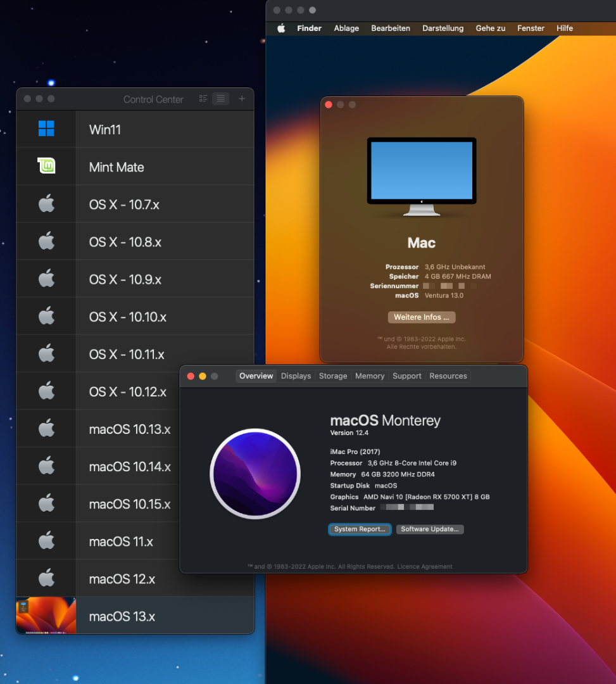Viewport: 616px width, 684px height.
Task: Add a new VM with the plus icon
Action: [x=241, y=99]
